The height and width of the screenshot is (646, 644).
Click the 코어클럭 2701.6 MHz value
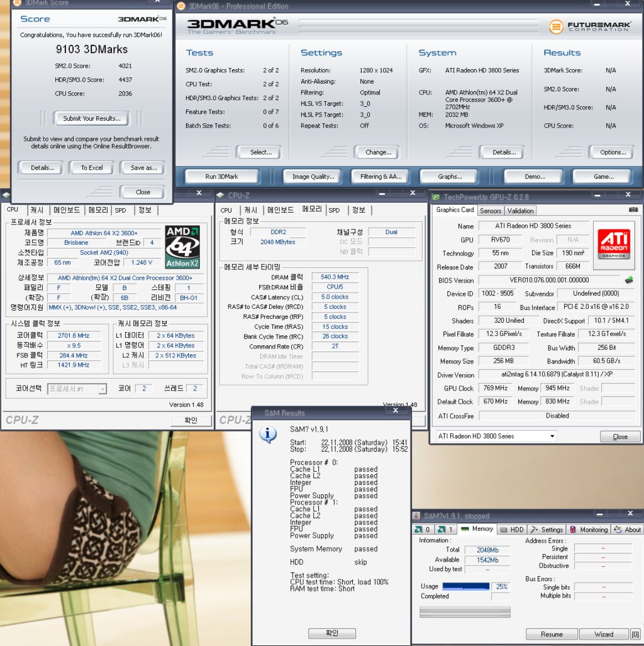tap(74, 335)
